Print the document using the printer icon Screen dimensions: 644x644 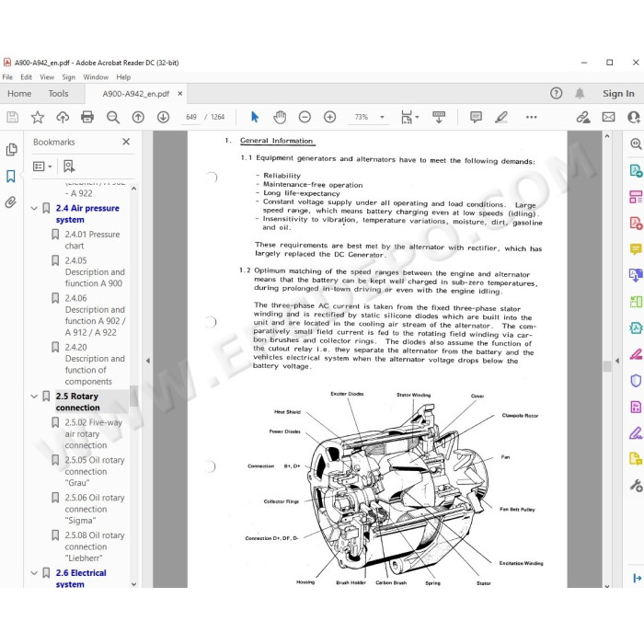pos(87,117)
